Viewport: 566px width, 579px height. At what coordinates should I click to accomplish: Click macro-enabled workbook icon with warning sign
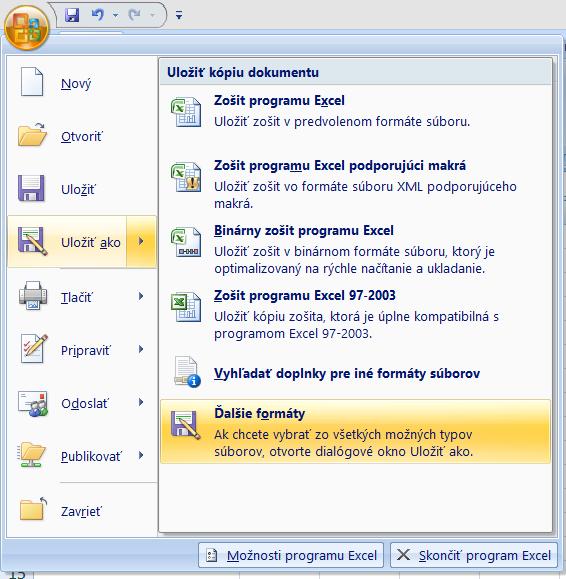[x=186, y=177]
